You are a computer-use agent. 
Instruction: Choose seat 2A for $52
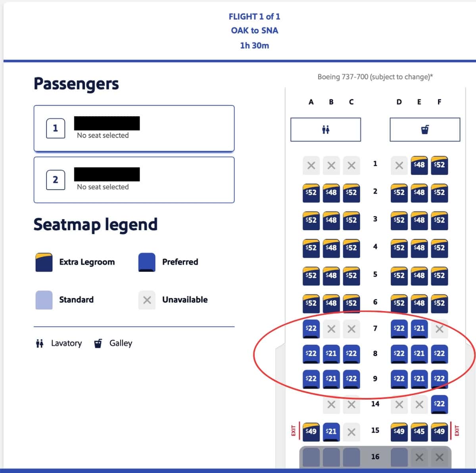pyautogui.click(x=311, y=194)
